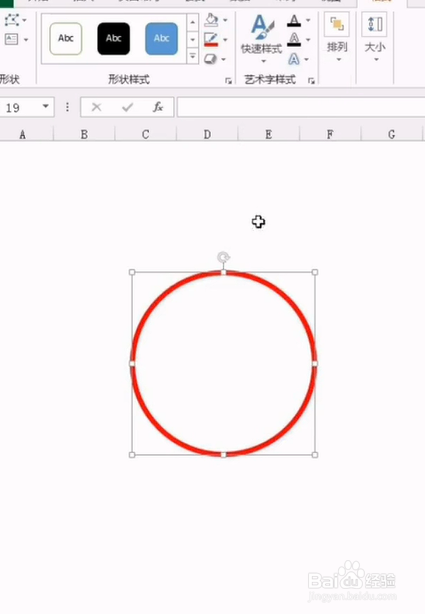This screenshot has height=614, width=425.
Task: Click into the formula bar
Action: pos(301,107)
